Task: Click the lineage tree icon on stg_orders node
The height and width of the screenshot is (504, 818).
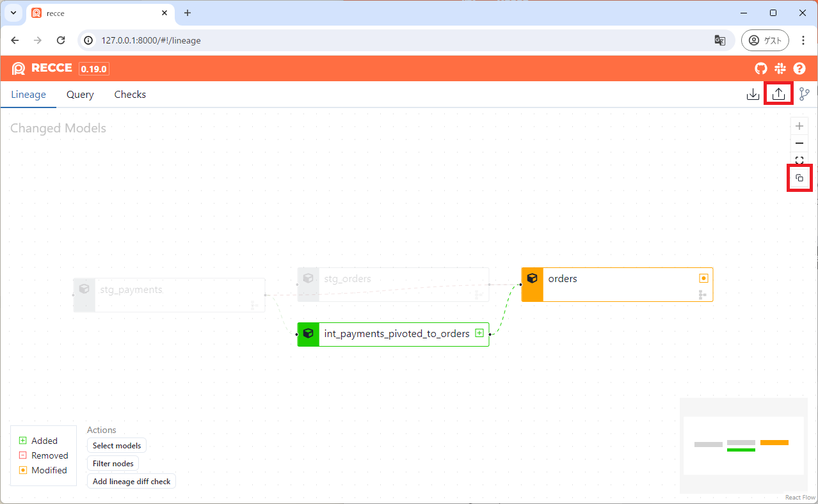Action: point(478,295)
